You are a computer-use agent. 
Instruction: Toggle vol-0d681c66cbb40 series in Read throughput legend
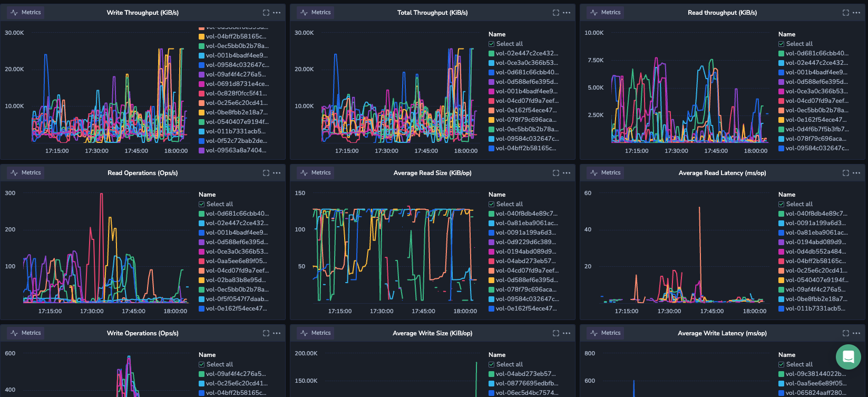814,53
